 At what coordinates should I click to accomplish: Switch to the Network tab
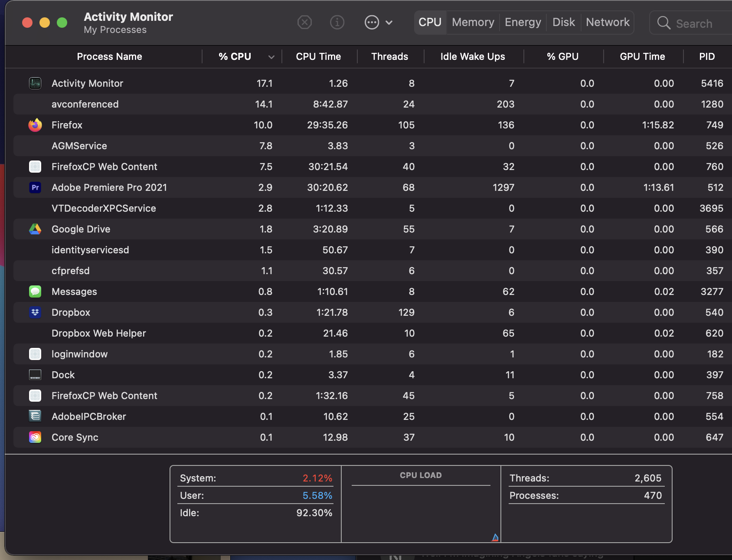(608, 22)
